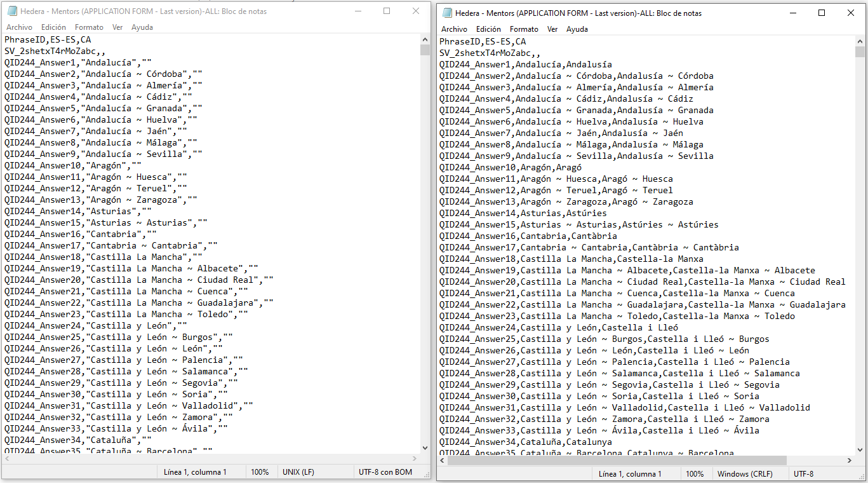Click up arrow of right window vertical scrollbar
The image size is (868, 483).
click(x=860, y=41)
